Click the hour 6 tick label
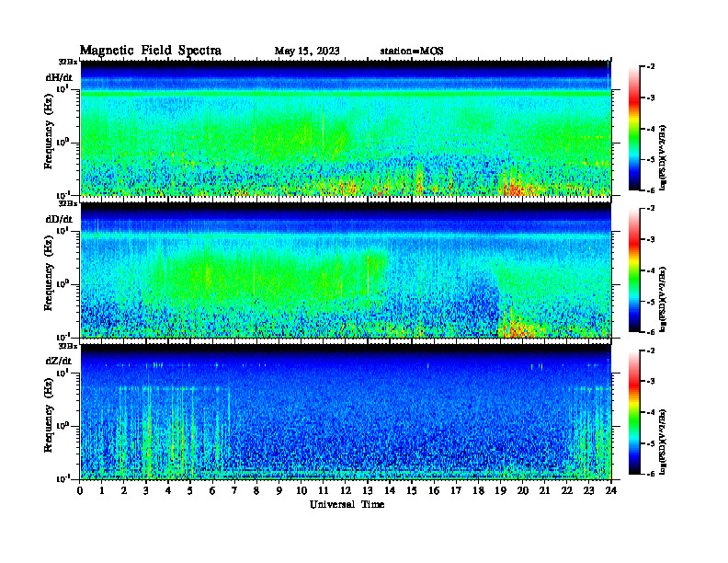 [x=213, y=491]
